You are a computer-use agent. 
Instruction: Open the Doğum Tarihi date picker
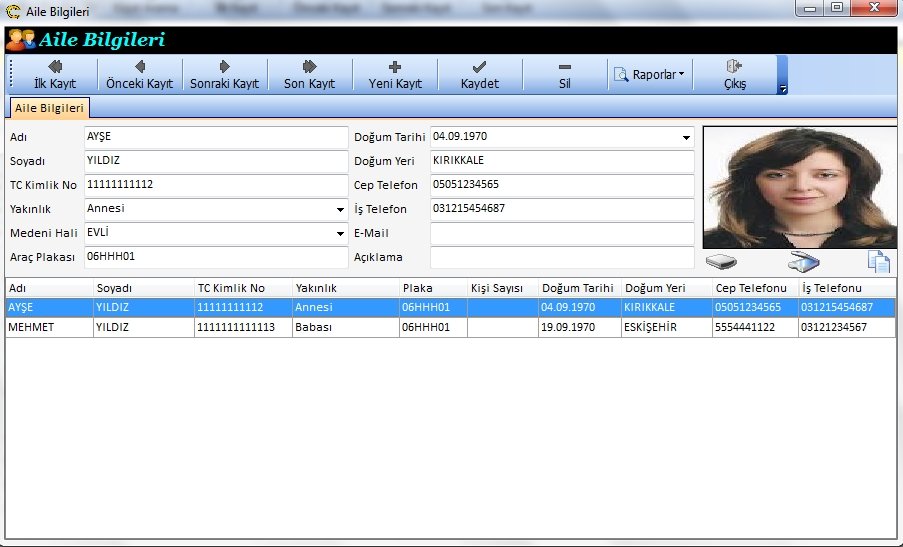coord(686,138)
